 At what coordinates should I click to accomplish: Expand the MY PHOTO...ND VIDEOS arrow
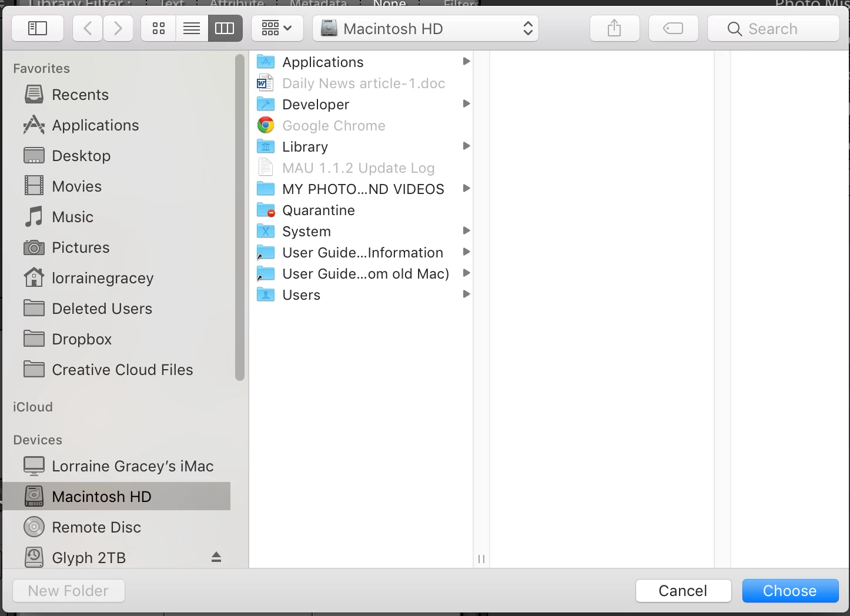[x=466, y=188]
